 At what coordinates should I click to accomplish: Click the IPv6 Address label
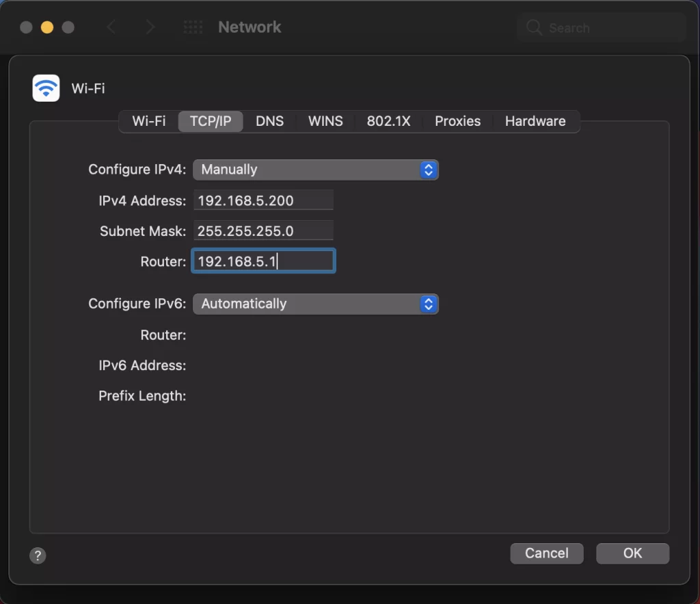pos(142,365)
